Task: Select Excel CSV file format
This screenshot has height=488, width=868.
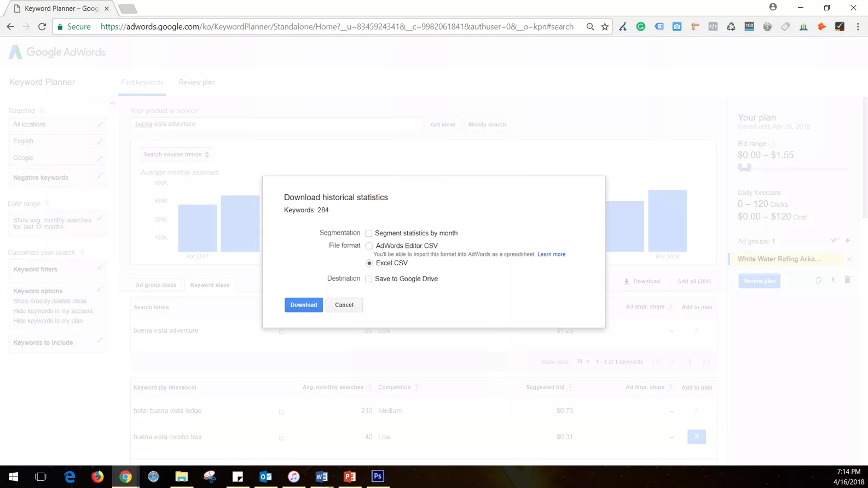Action: click(369, 263)
